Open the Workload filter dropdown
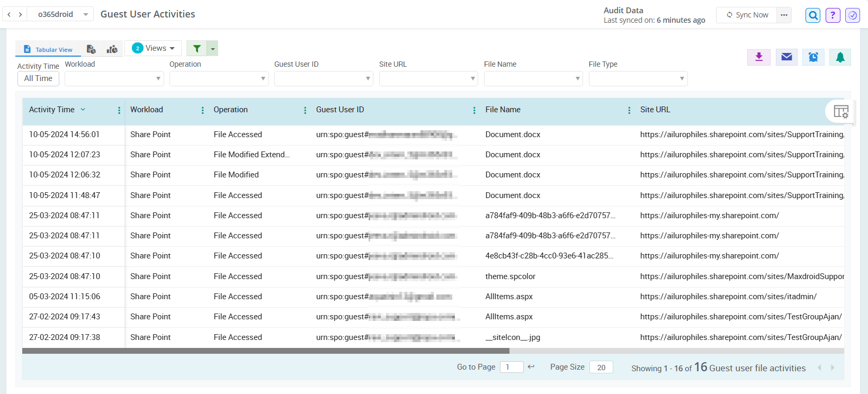 (114, 78)
